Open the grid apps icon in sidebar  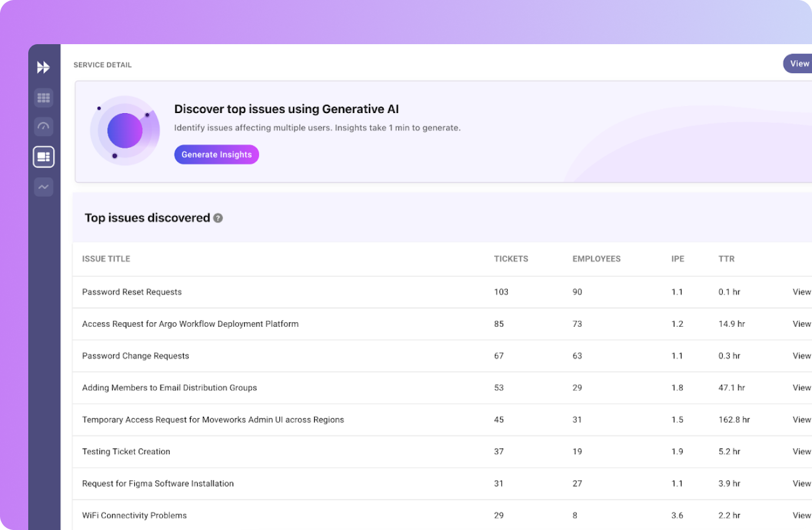click(x=44, y=98)
